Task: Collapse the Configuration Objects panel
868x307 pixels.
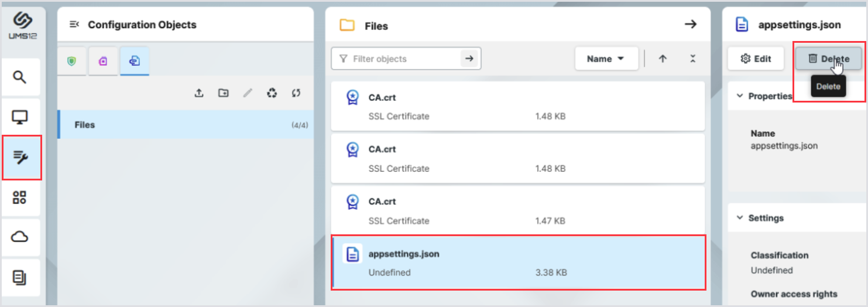Action: click(x=74, y=25)
